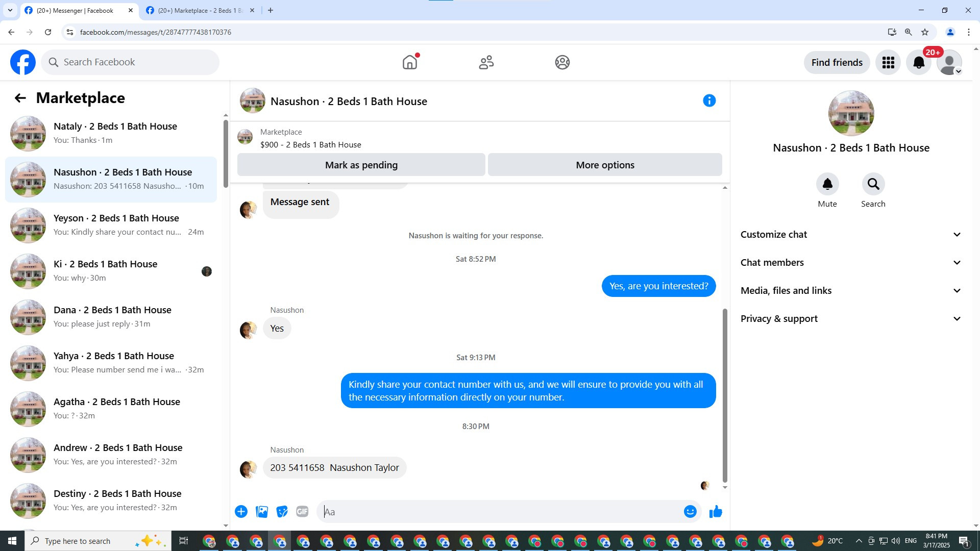Image resolution: width=980 pixels, height=551 pixels.
Task: Choose a GIF from the composer
Action: pyautogui.click(x=303, y=512)
